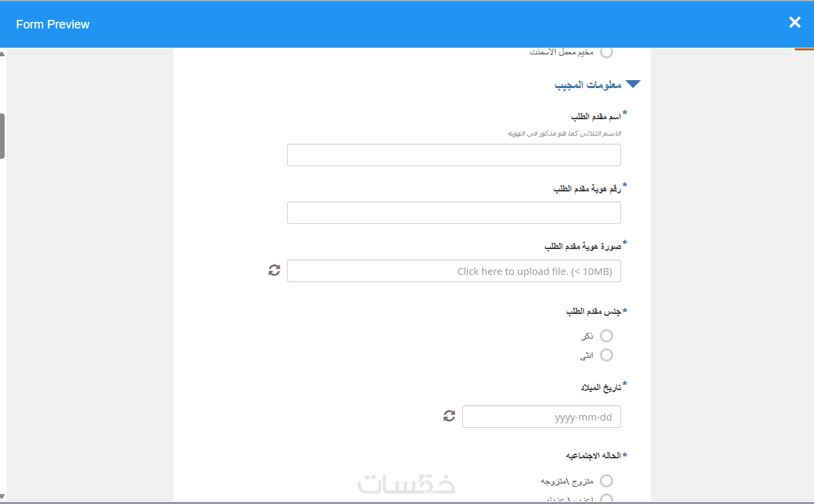The image size is (814, 504).
Task: Choose the متزوج\متزوجه radio option
Action: click(x=606, y=481)
